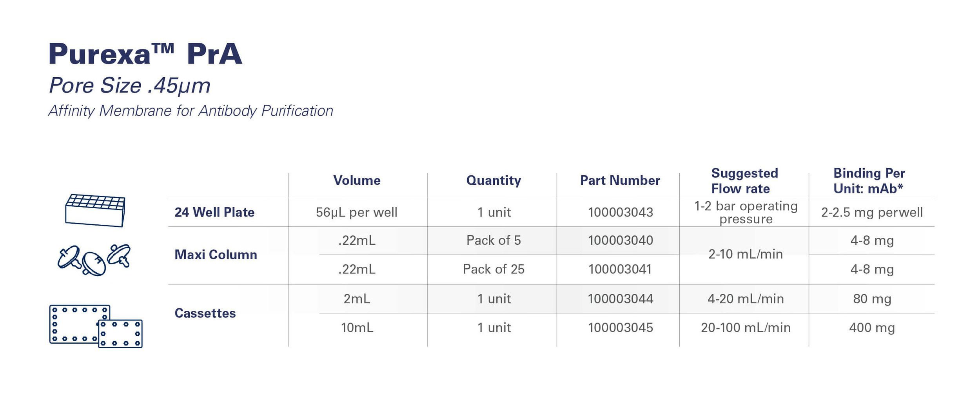Image resolution: width=980 pixels, height=397 pixels.
Task: Click the Suggested Flow rate header
Action: [x=744, y=181]
